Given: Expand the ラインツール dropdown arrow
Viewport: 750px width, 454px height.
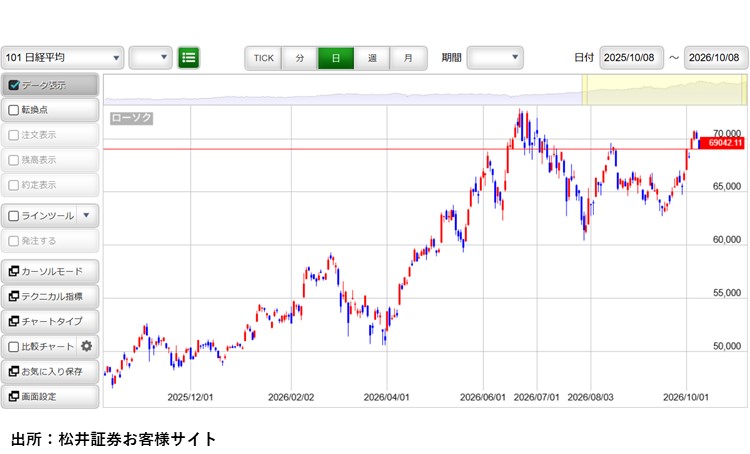Looking at the screenshot, I should click(x=87, y=215).
